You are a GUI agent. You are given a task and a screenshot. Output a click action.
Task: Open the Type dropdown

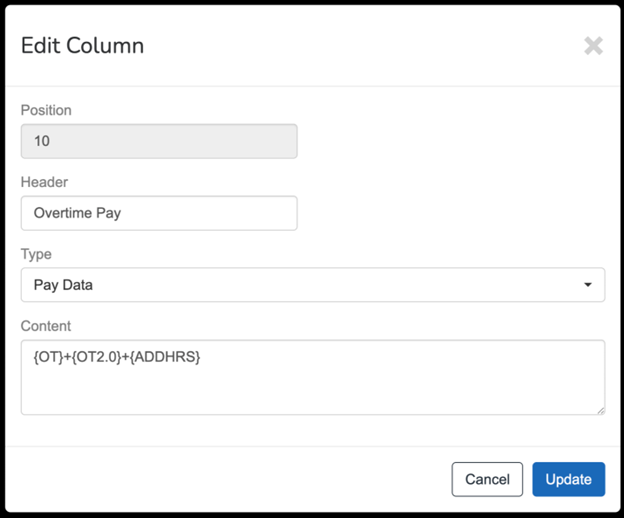coord(312,285)
